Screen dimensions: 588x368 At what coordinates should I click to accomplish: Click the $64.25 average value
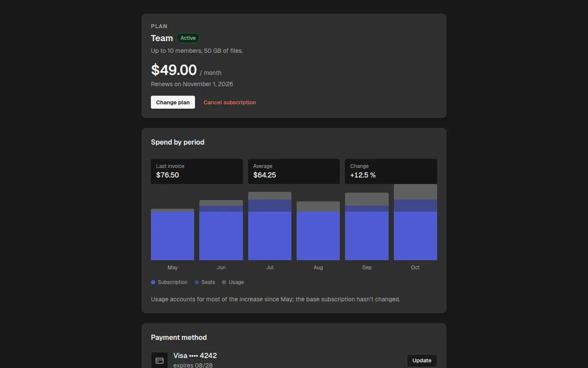(x=265, y=175)
